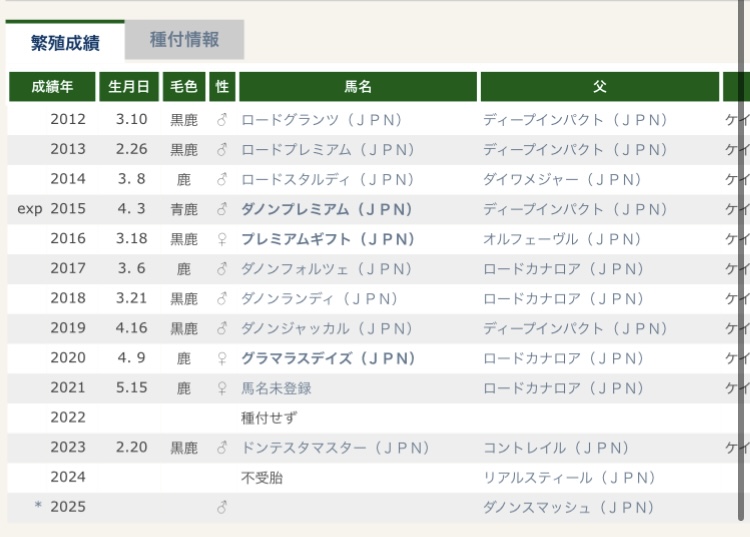Open sire ディープインパクト in 2019 row
The height and width of the screenshot is (537, 750).
click(575, 329)
